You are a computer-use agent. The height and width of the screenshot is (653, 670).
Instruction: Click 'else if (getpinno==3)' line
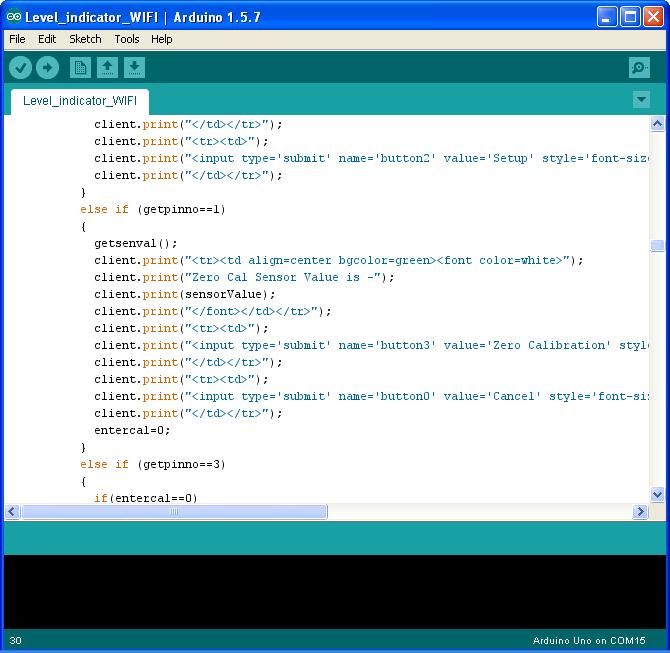153,465
